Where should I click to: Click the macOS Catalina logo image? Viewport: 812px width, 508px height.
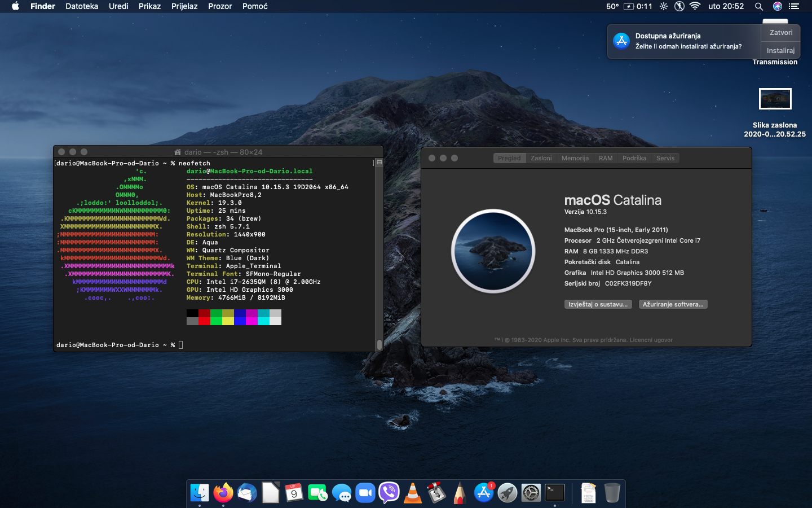[493, 251]
